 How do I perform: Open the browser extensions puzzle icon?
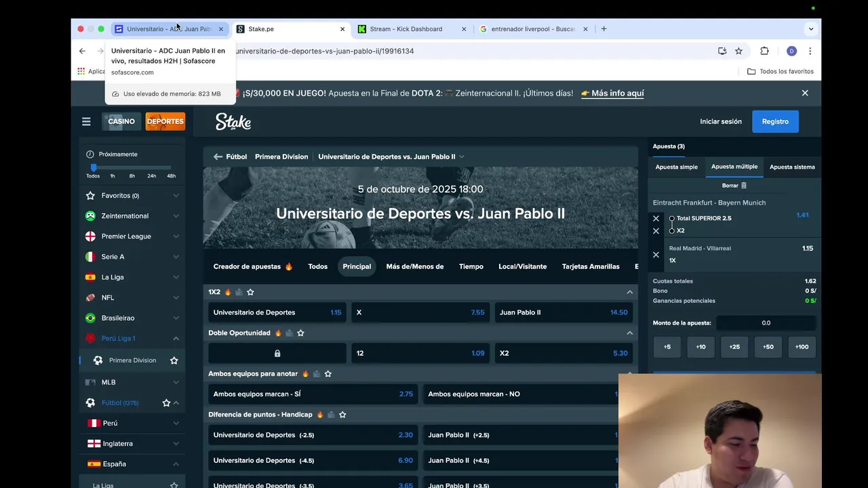(764, 51)
